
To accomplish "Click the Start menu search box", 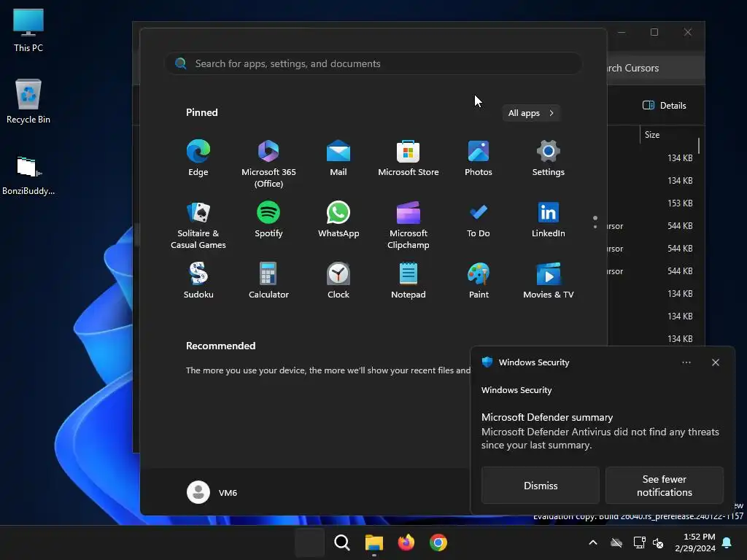I will pyautogui.click(x=373, y=63).
